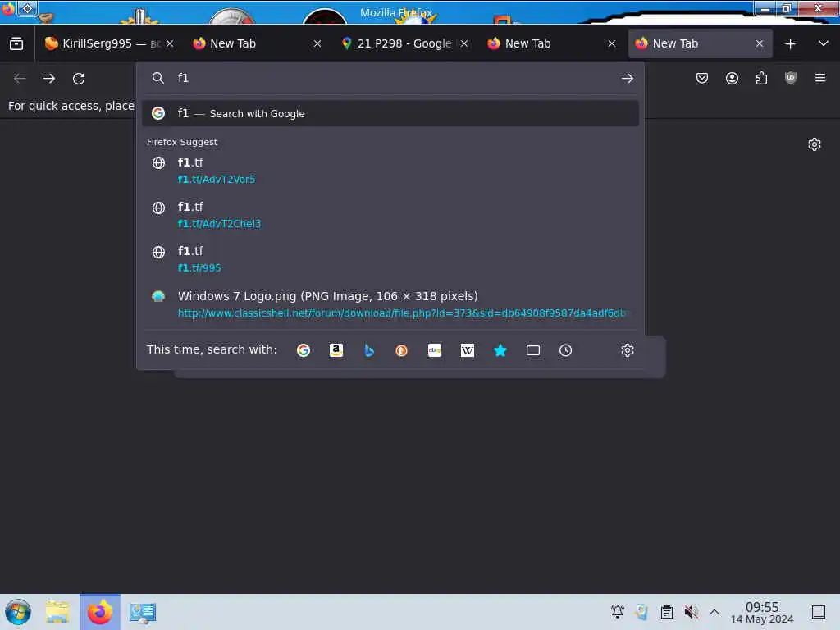The height and width of the screenshot is (630, 840).
Task: Search open Tabs with tabs icon
Action: click(533, 350)
